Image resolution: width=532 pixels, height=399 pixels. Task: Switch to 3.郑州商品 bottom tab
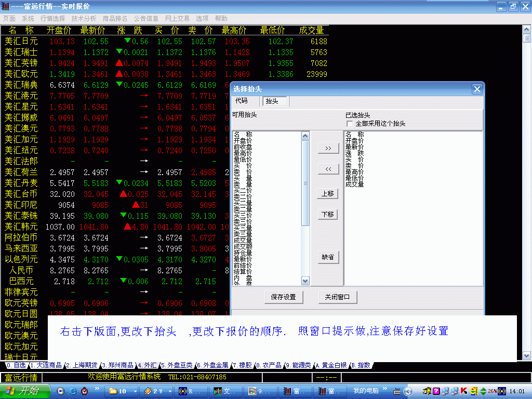click(117, 365)
